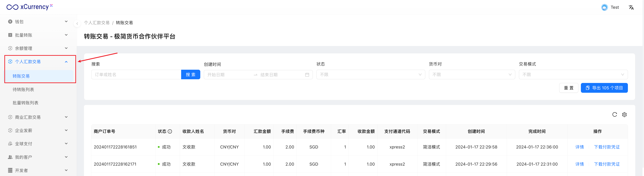Switch language via translate icon
The height and width of the screenshot is (176, 644).
pos(631,8)
